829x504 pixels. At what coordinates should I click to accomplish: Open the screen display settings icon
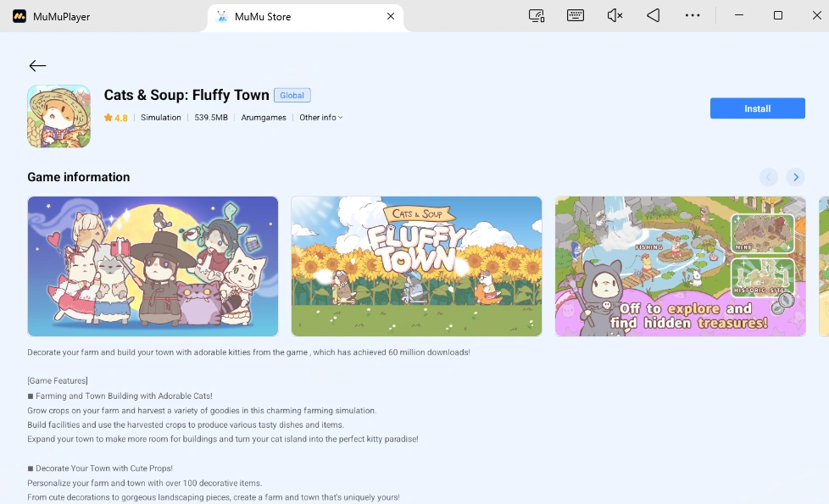[537, 16]
